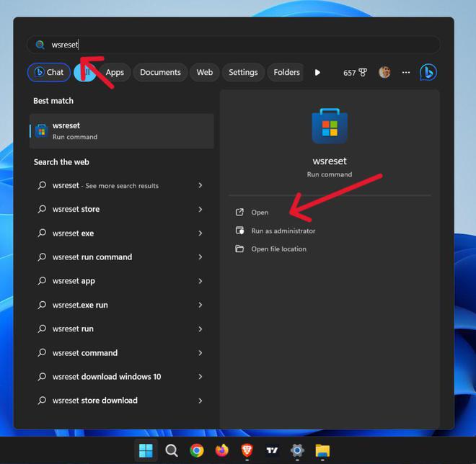The image size is (476, 464).
Task: Click the wsreset title in preview pane
Action: [x=330, y=161]
